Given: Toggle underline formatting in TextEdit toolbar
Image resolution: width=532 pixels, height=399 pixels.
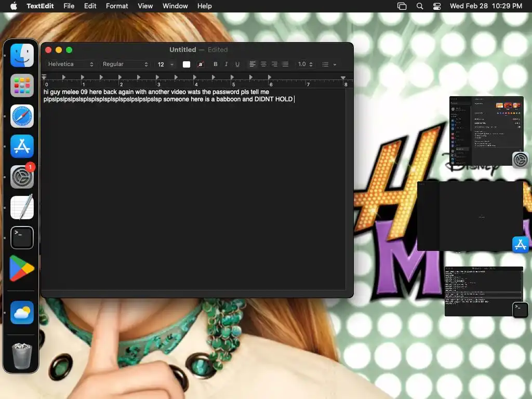Looking at the screenshot, I should 237,64.
